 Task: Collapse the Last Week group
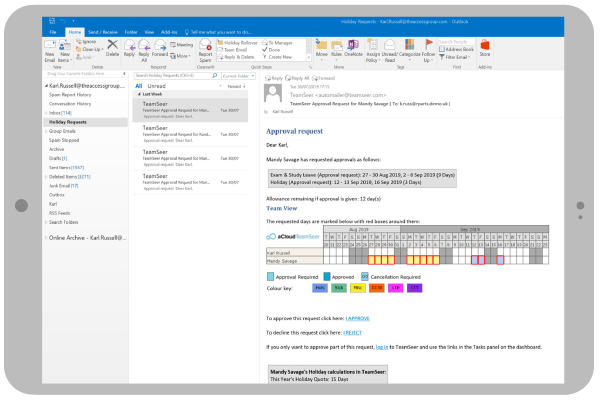(x=139, y=94)
